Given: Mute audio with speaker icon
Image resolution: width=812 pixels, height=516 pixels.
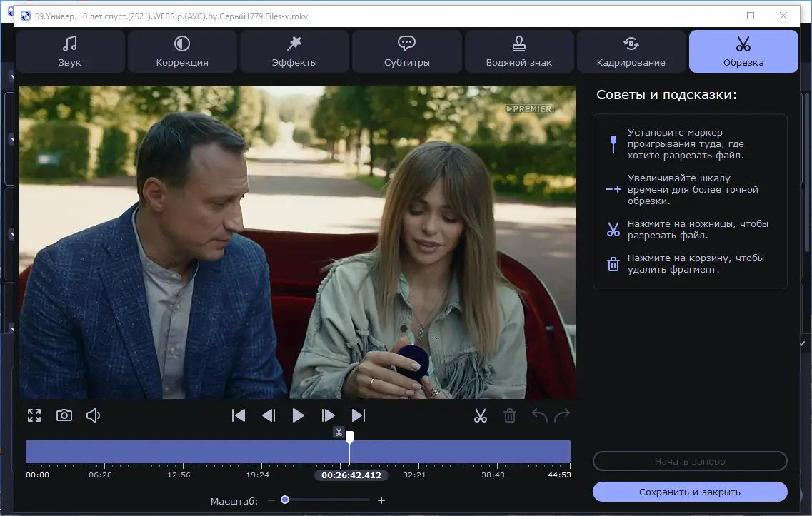Looking at the screenshot, I should pos(94,415).
